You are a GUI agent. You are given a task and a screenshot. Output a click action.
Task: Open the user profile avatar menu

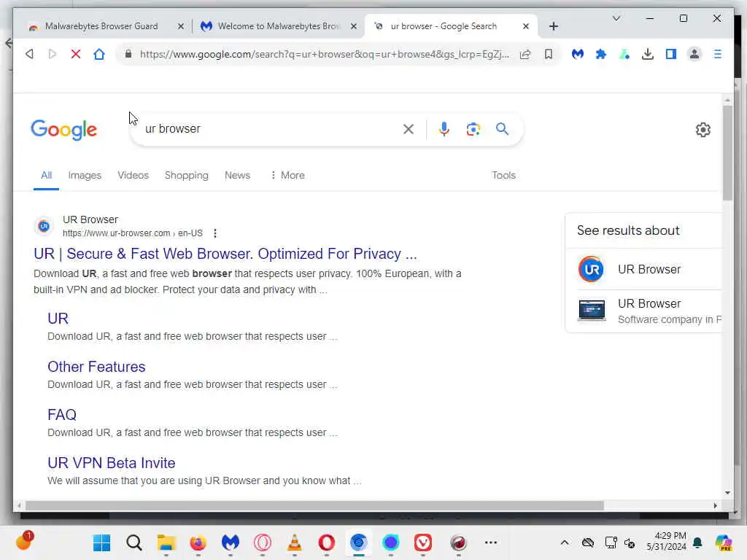point(694,54)
